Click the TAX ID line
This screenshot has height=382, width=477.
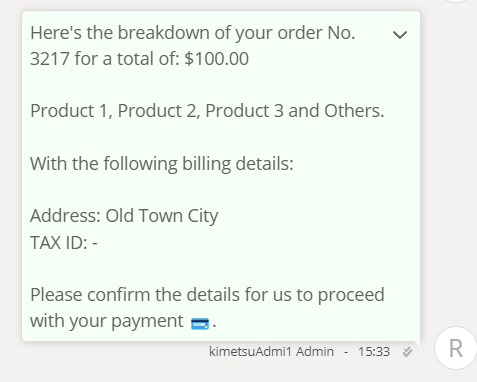click(64, 242)
